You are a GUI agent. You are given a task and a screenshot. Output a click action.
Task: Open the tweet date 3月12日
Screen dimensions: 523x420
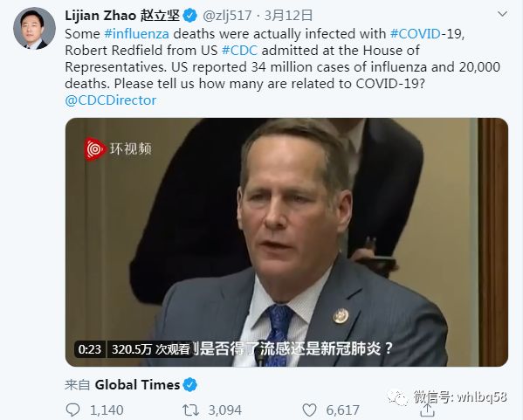tap(289, 16)
